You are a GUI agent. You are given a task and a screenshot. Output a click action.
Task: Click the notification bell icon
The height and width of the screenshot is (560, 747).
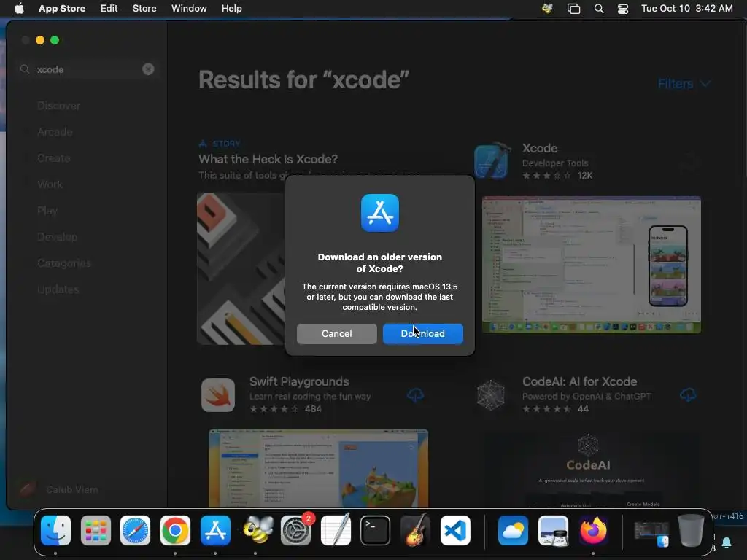pyautogui.click(x=727, y=542)
